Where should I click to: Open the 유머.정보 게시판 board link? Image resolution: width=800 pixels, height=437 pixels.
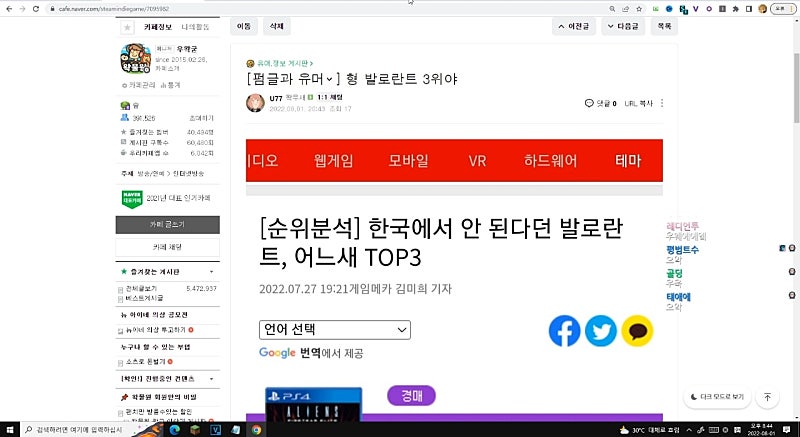point(285,64)
